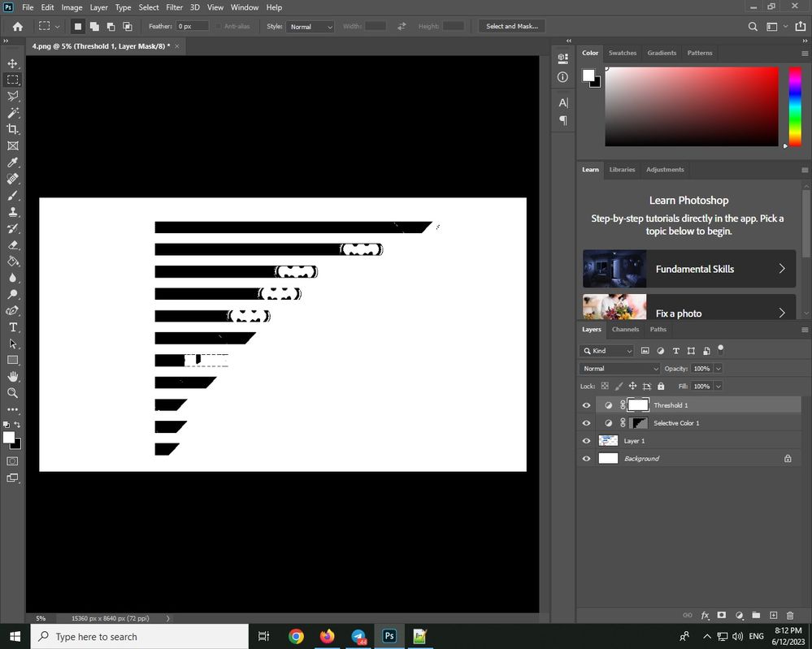The height and width of the screenshot is (649, 812).
Task: Hide the Background layer eye
Action: (x=586, y=459)
